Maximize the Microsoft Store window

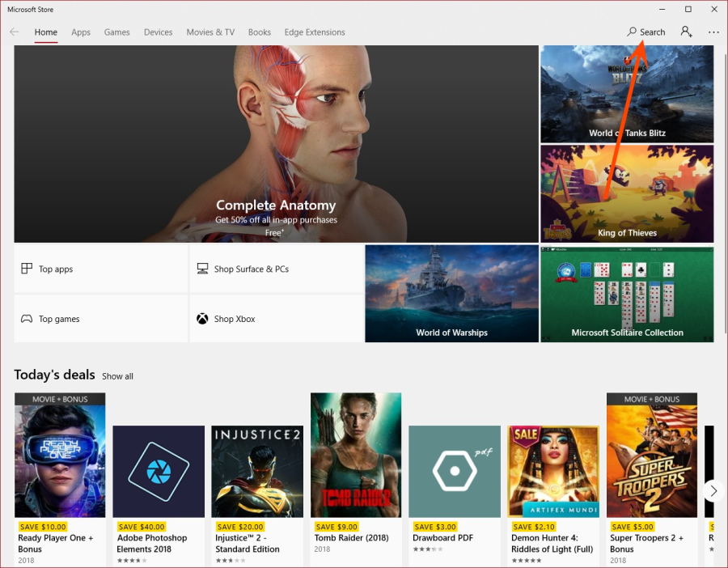click(x=688, y=9)
